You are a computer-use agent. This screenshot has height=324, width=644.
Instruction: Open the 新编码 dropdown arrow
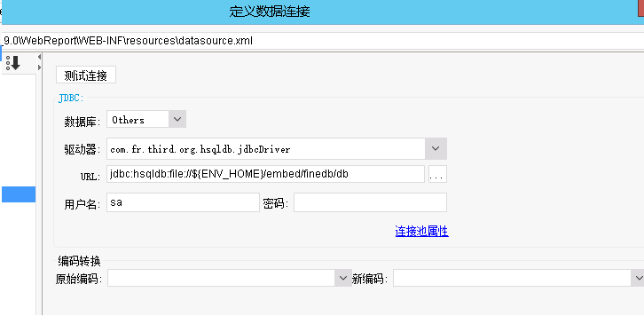638,279
